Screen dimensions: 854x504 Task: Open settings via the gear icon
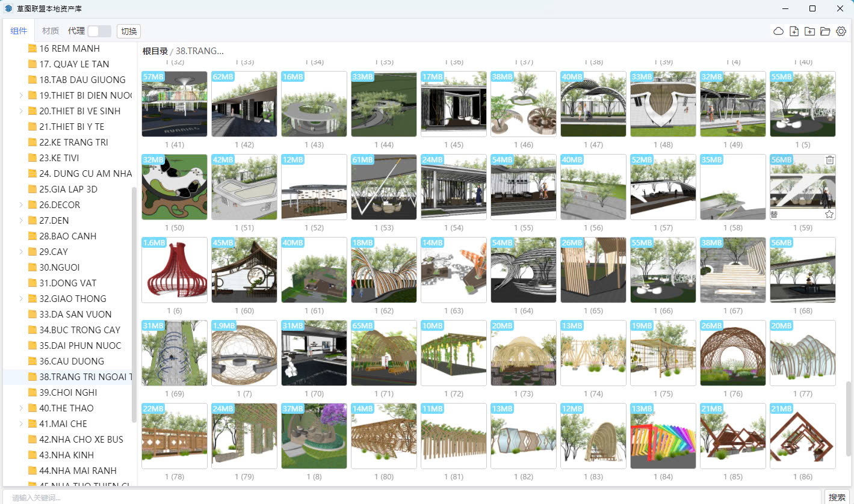click(x=841, y=31)
